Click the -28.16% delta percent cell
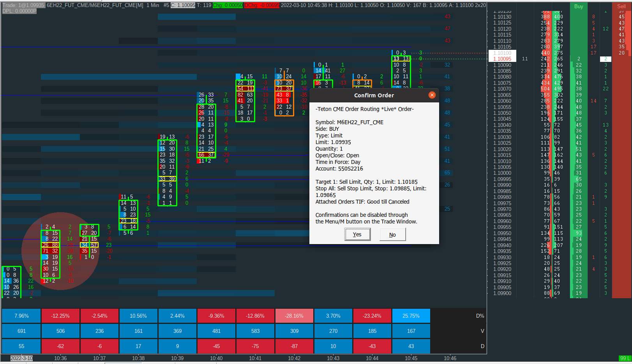 click(x=294, y=316)
